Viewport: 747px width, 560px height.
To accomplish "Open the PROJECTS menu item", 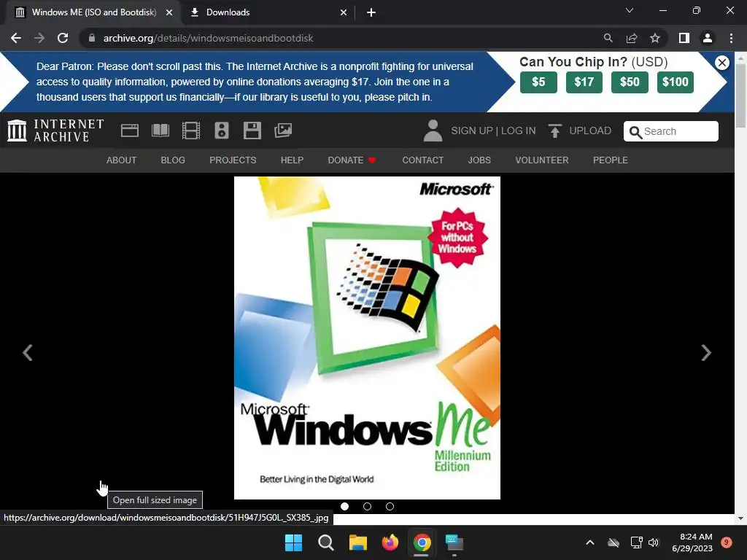I will [233, 160].
